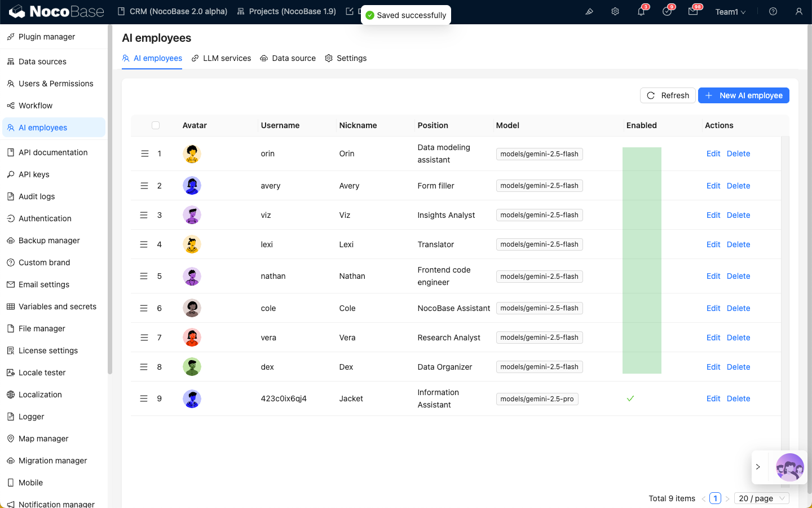Open the help question mark icon

773,11
